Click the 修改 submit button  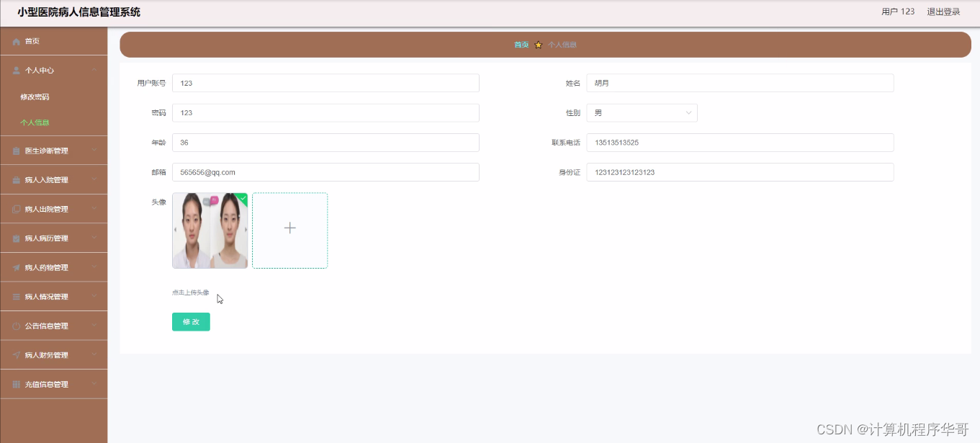pos(191,322)
